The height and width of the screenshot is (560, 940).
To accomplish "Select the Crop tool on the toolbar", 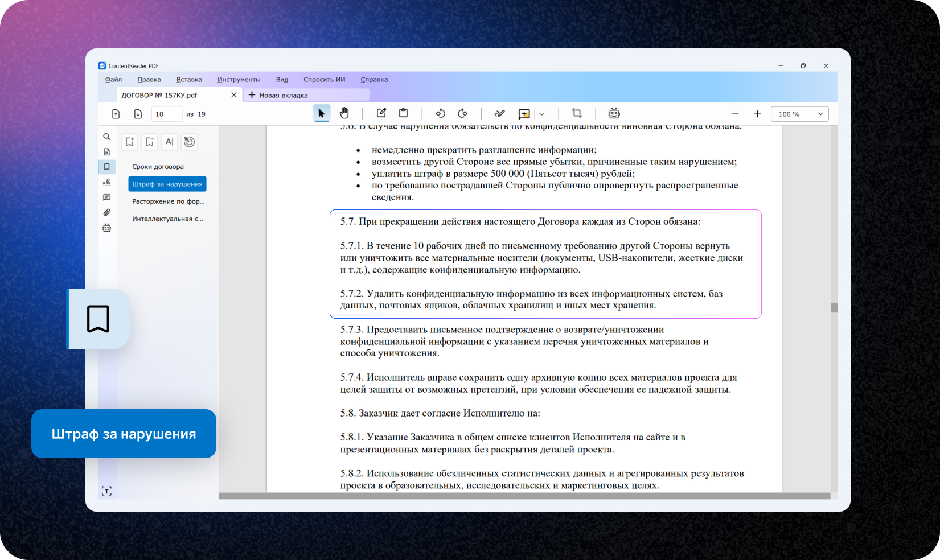I will click(577, 113).
